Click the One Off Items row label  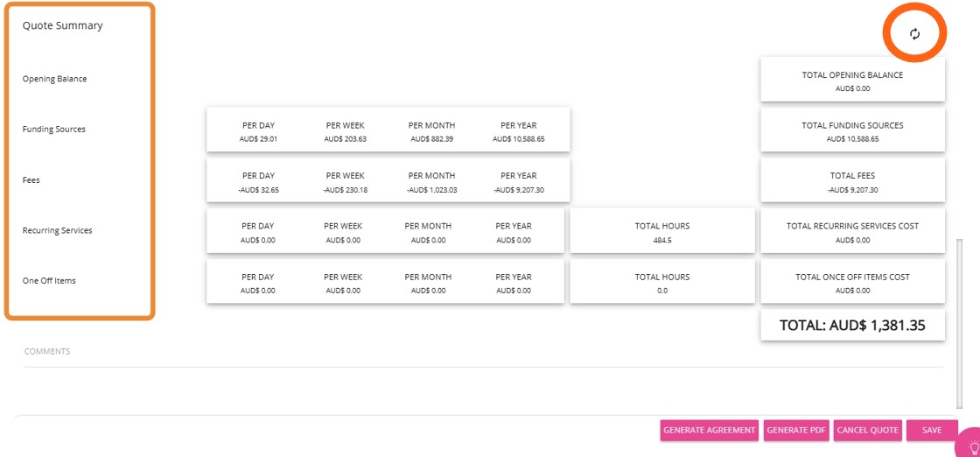pyautogui.click(x=49, y=281)
